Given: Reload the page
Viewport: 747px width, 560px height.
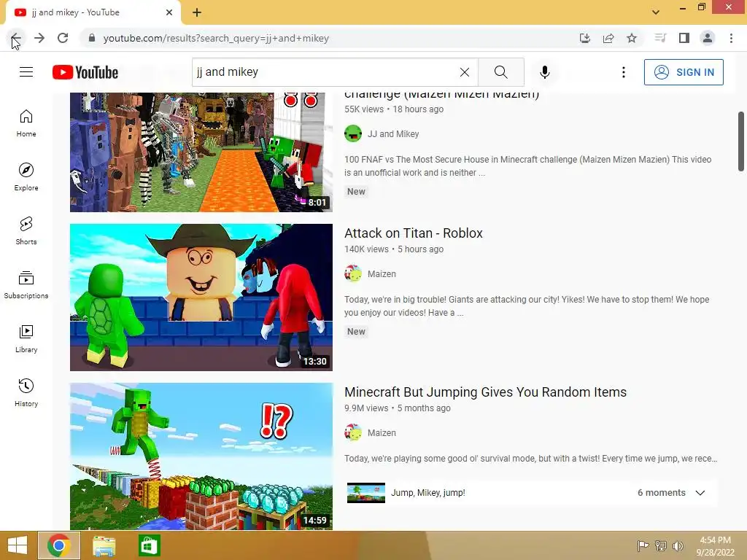Looking at the screenshot, I should [63, 38].
